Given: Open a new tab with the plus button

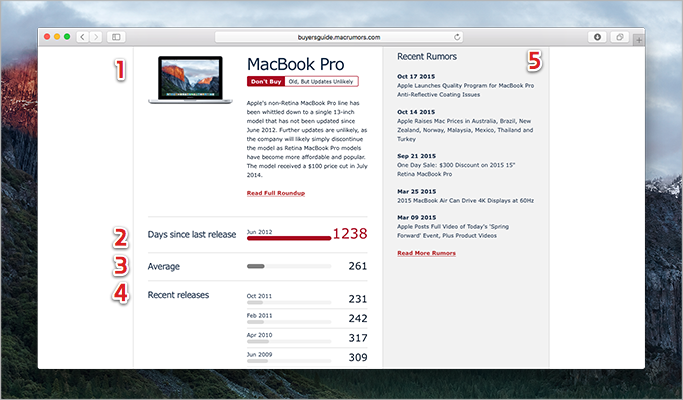Looking at the screenshot, I should 639,40.
